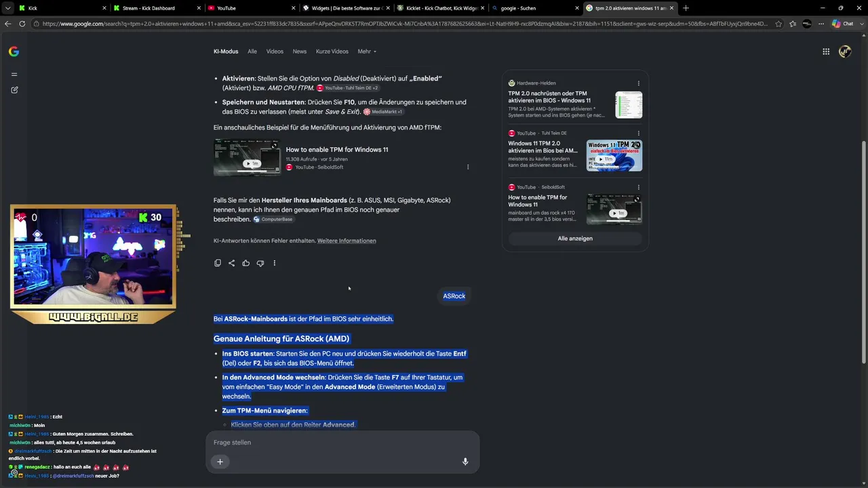
Task: Close the YouTube browser tab
Action: coord(293,8)
